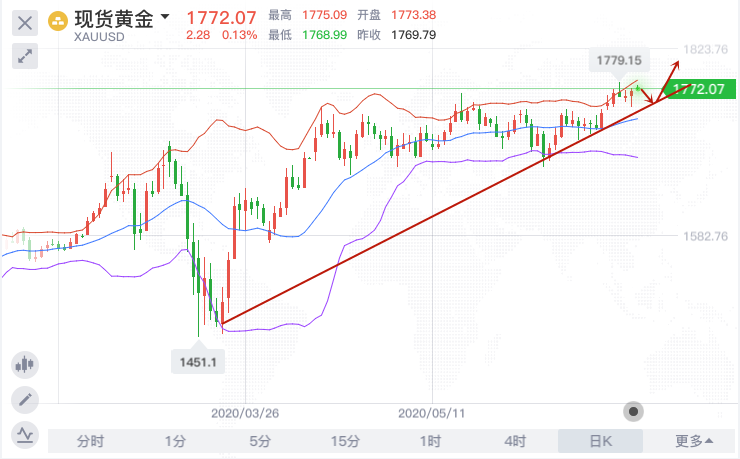
Task: Switch to the 分时 timeframe
Action: click(90, 441)
